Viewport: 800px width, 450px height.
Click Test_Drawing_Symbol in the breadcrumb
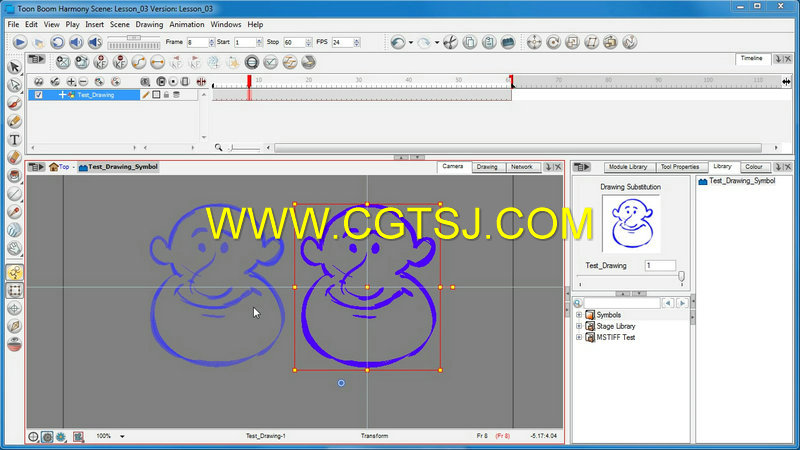118,167
